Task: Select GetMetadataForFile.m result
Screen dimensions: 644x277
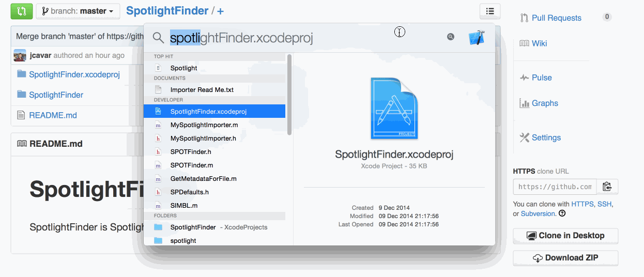Action: click(x=214, y=178)
